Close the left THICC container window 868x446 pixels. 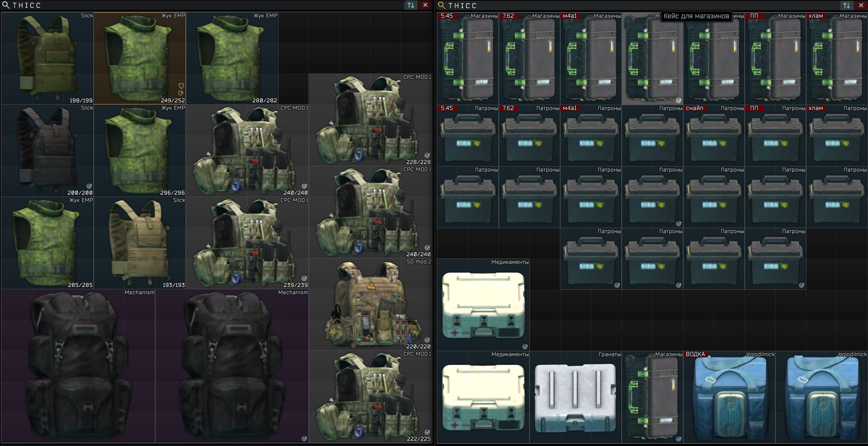425,5
